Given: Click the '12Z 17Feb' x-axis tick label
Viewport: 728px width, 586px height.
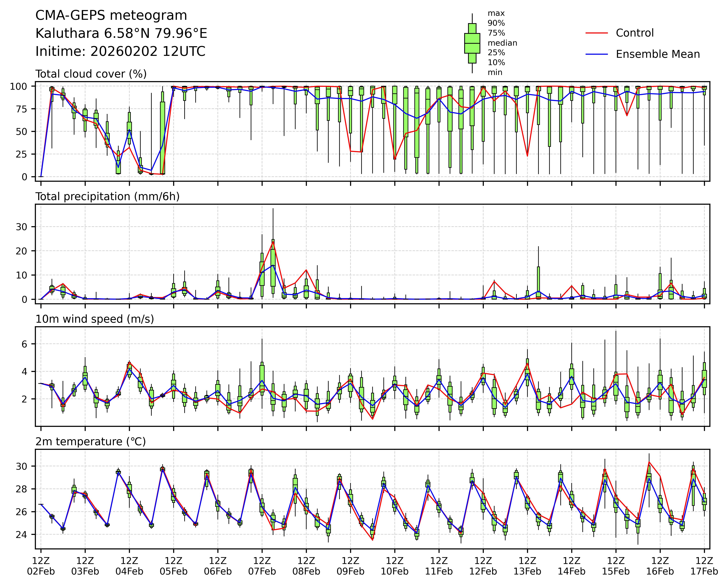Looking at the screenshot, I should tap(704, 566).
